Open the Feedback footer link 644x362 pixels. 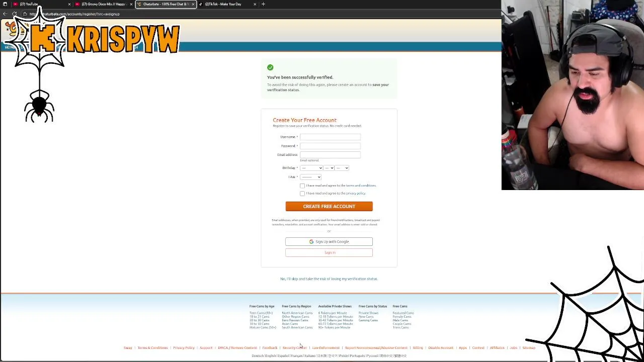point(270,348)
